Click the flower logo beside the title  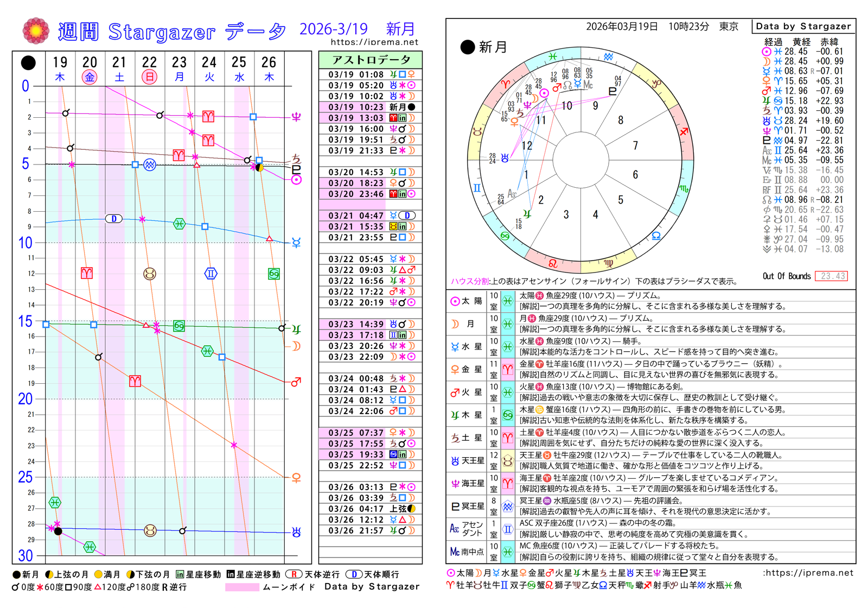pyautogui.click(x=36, y=31)
